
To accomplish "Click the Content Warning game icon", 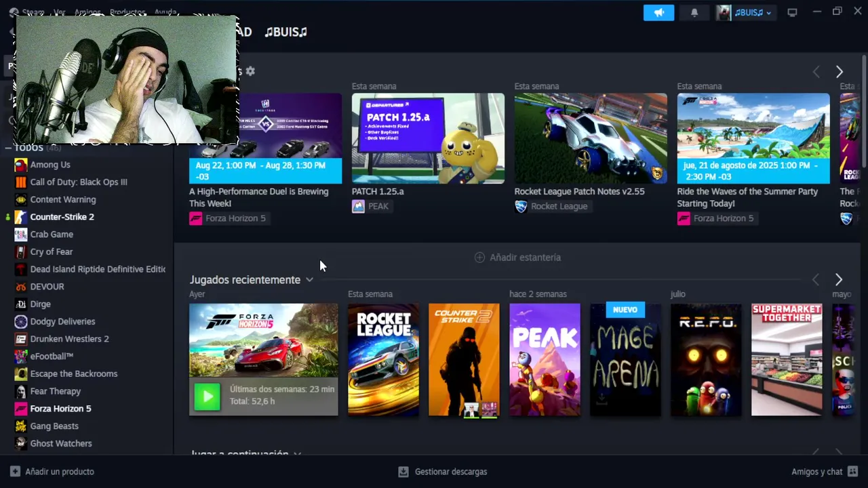I will [x=21, y=199].
